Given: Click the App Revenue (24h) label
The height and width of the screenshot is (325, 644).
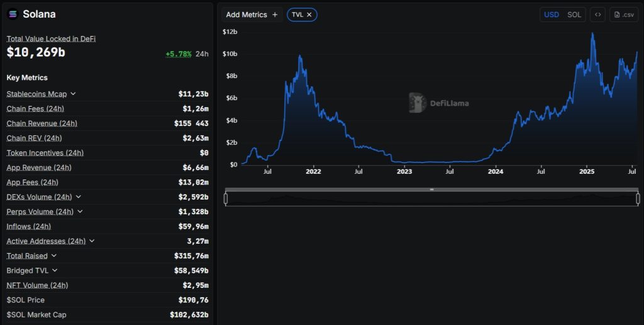Looking at the screenshot, I should point(39,168).
